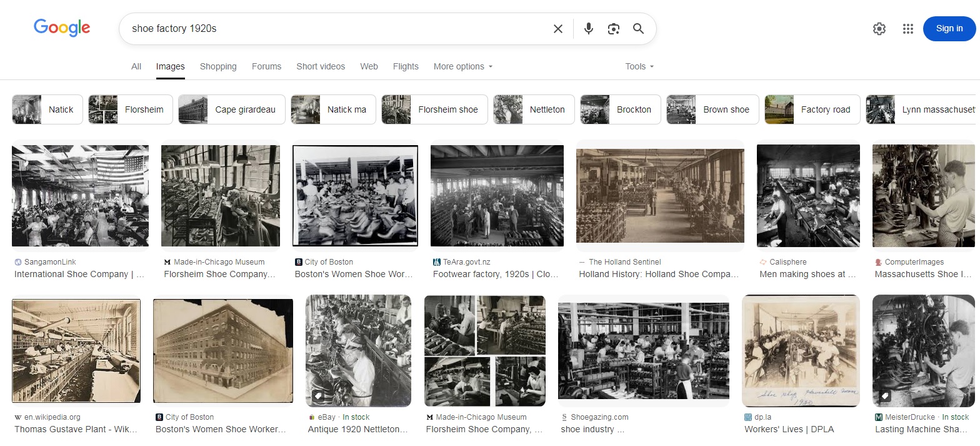This screenshot has width=980, height=446.
Task: Open 'Men making shoes at ...' title link
Action: tap(807, 274)
